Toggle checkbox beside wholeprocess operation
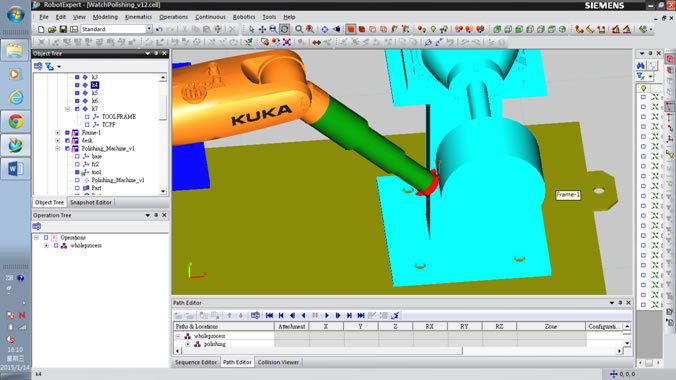The image size is (676, 380). click(x=56, y=246)
